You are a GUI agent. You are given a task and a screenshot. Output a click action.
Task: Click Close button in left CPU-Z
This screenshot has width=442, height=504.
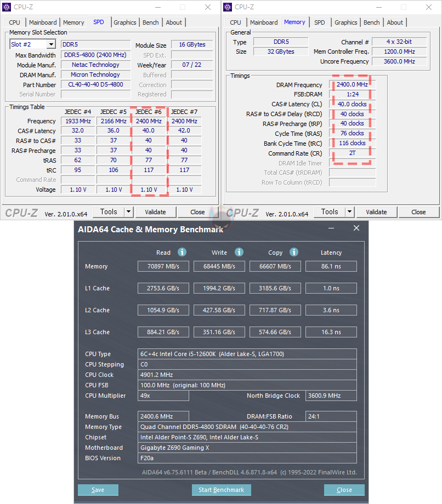197,212
